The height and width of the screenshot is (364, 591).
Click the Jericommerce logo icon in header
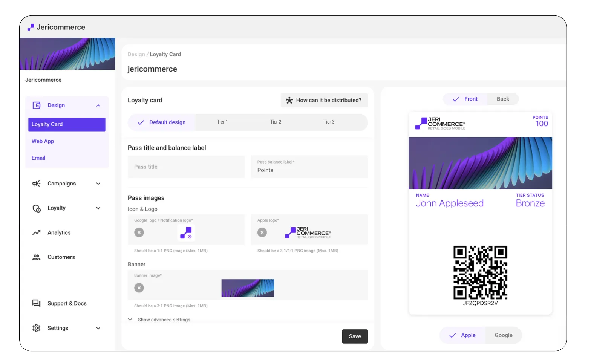pyautogui.click(x=31, y=27)
